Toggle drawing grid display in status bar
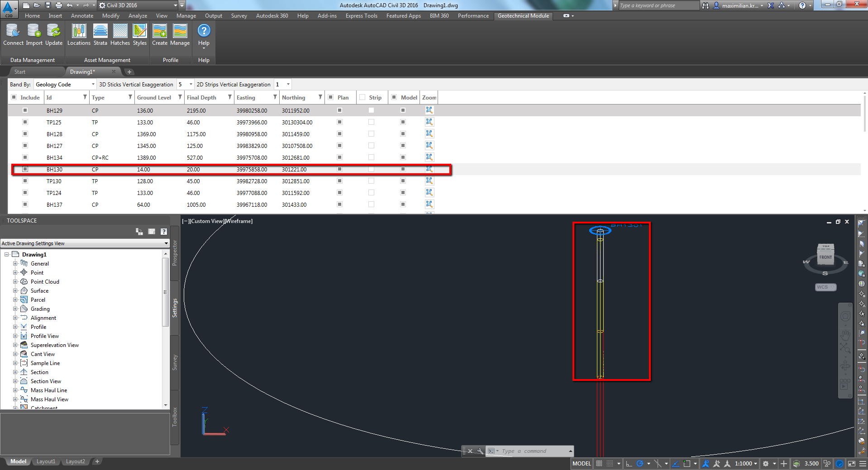 pyautogui.click(x=599, y=463)
